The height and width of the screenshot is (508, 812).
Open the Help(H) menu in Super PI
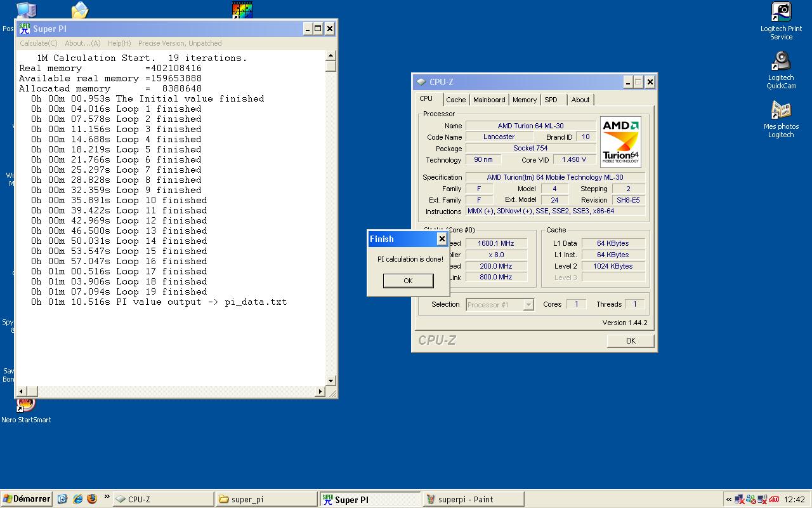pyautogui.click(x=119, y=43)
